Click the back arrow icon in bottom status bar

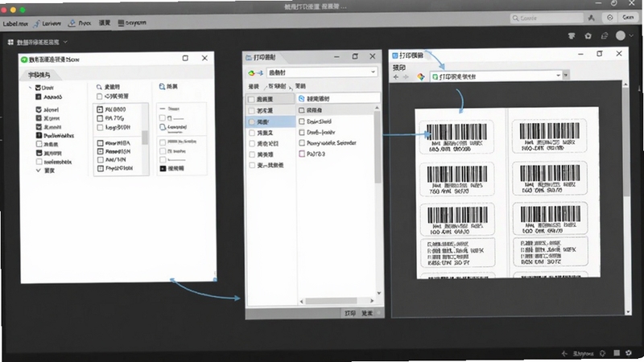click(x=565, y=353)
